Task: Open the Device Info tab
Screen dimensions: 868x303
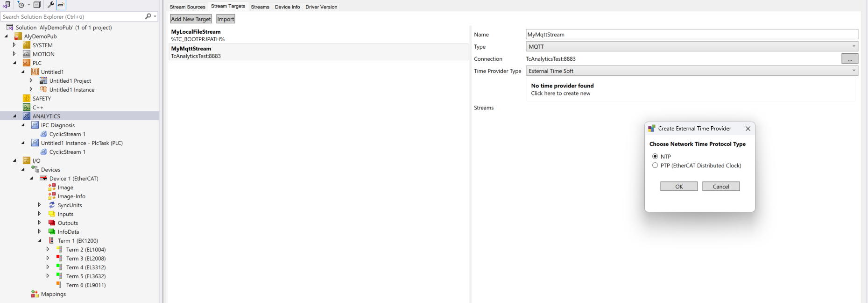Action: point(287,7)
